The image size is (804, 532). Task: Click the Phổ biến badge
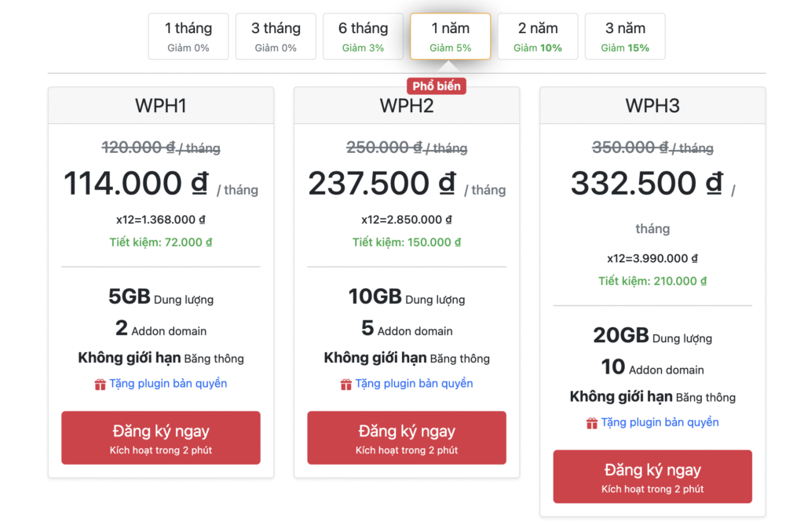click(x=436, y=86)
